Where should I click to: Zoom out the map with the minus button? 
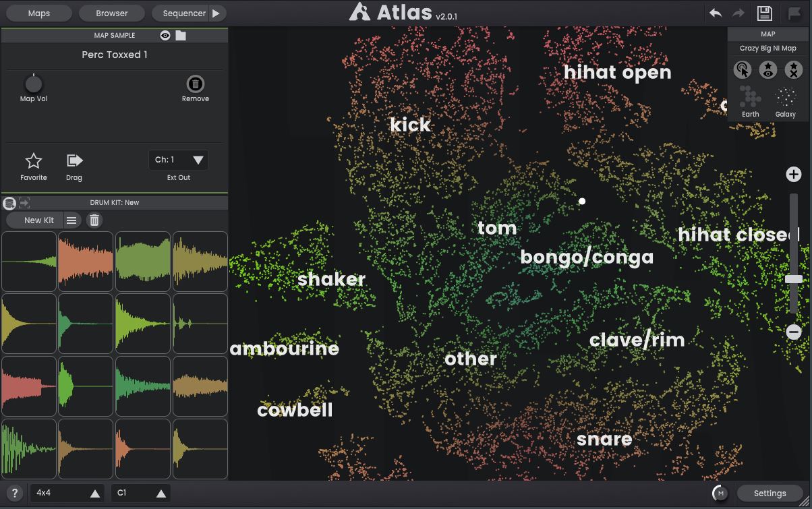[x=794, y=332]
